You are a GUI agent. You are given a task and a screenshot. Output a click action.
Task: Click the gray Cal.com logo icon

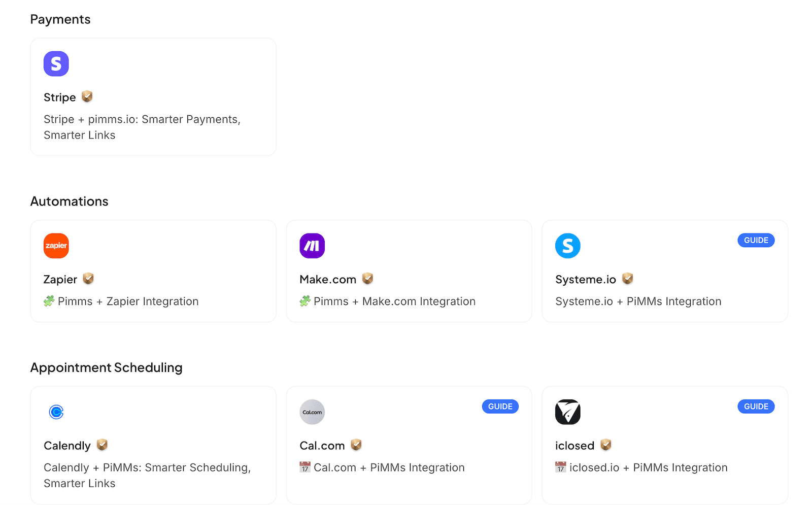(312, 412)
